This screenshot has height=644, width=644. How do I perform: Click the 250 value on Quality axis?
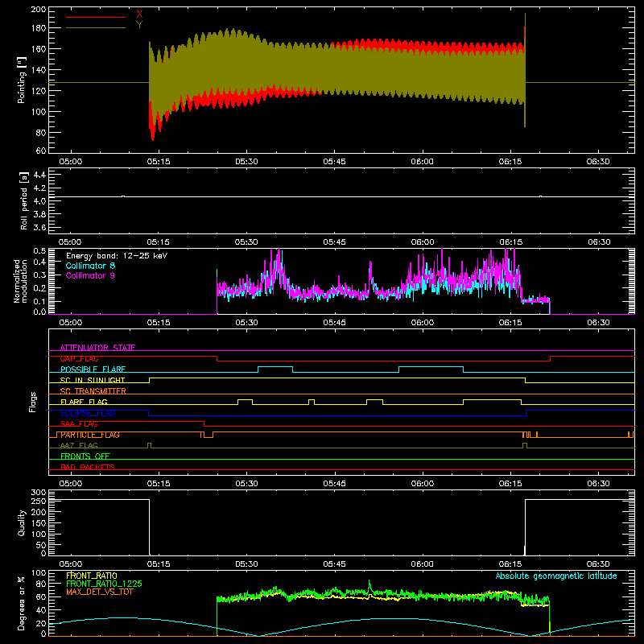(x=39, y=501)
